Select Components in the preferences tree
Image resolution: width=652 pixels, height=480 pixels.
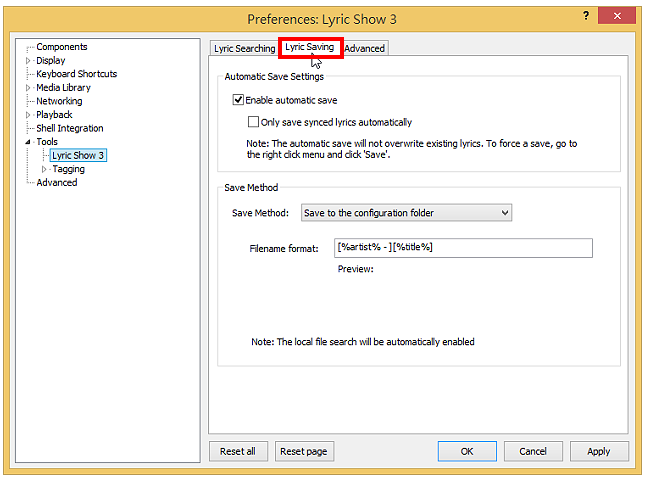[x=62, y=47]
